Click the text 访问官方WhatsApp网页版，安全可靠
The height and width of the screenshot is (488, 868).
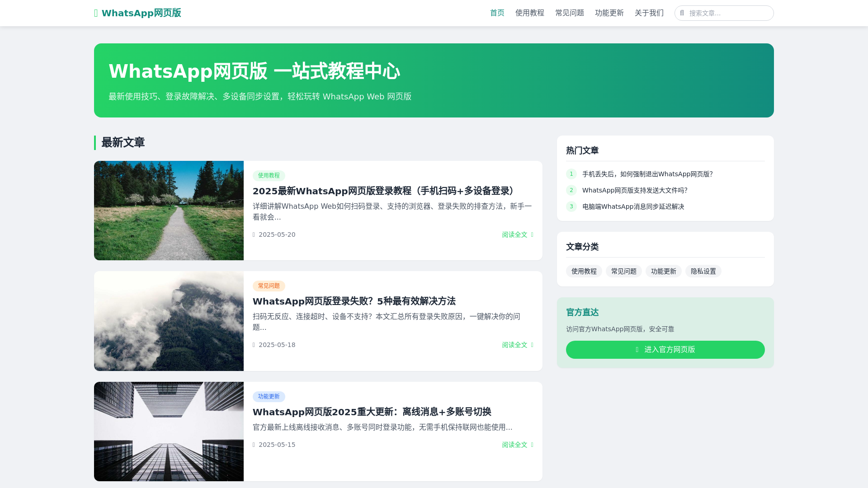click(x=620, y=329)
